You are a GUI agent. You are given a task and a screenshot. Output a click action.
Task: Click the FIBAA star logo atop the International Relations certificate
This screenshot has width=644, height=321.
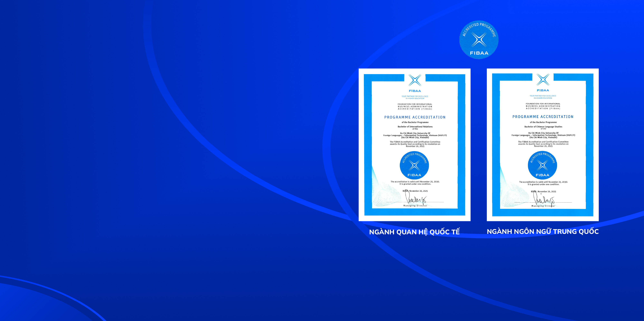415,80
